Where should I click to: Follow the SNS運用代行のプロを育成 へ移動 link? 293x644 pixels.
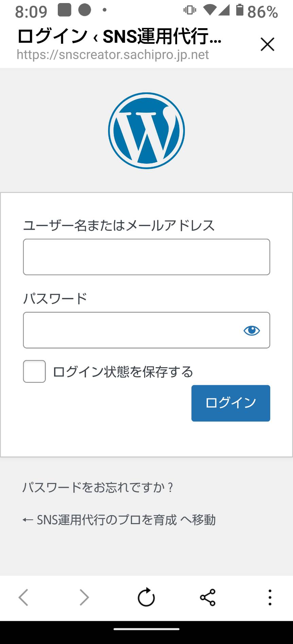pos(119,520)
